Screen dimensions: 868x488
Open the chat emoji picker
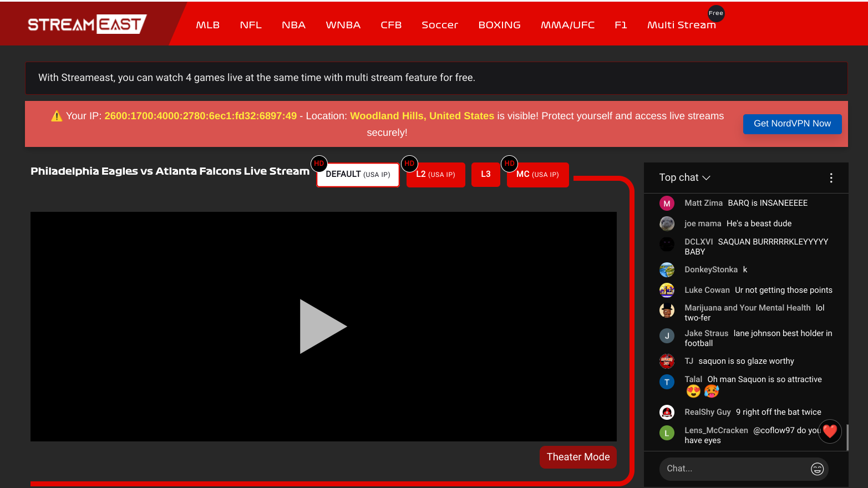pos(817,469)
